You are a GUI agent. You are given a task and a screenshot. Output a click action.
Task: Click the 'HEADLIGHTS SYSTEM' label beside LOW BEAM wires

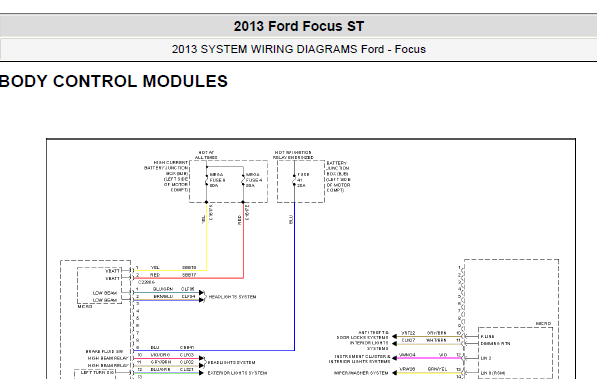tap(232, 297)
